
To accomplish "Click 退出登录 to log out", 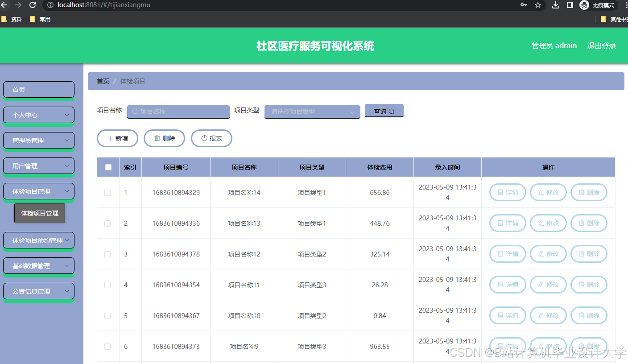I will (x=602, y=45).
